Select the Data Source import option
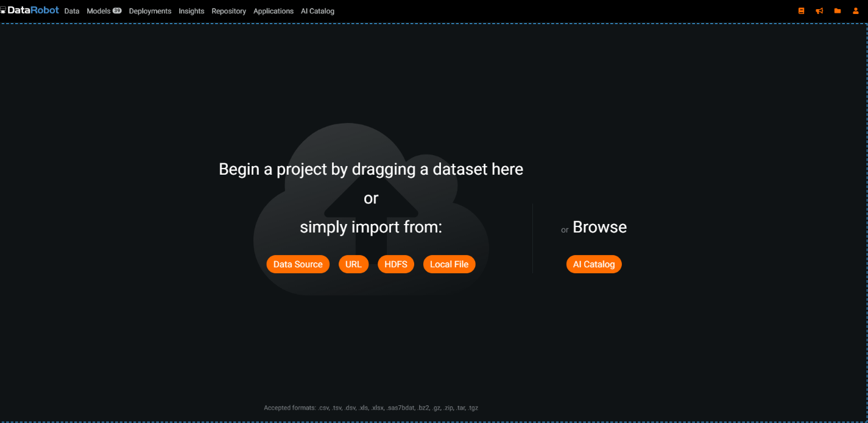The image size is (868, 423). (297, 264)
